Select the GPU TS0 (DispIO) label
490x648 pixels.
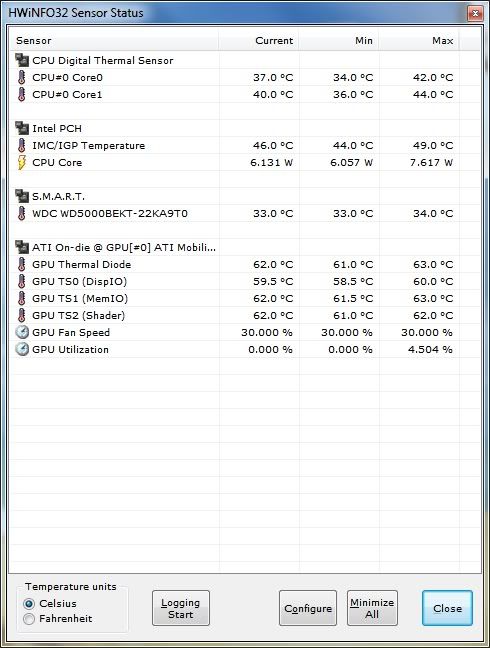coord(79,281)
